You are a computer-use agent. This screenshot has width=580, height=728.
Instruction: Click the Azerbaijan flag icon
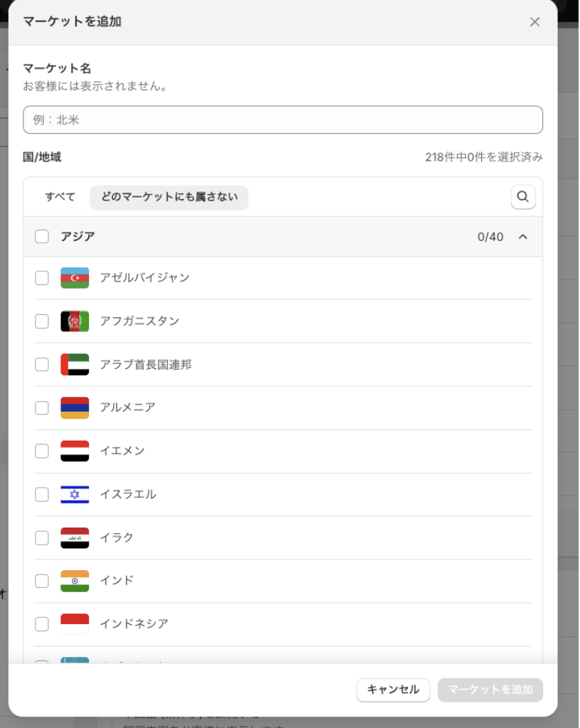pyautogui.click(x=75, y=278)
